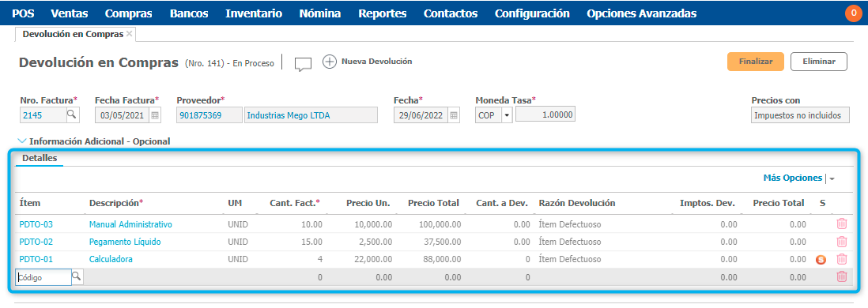Viewport: 868px width, 308px height.
Task: Click the Proveedor ID field 901875369
Action: (209, 115)
